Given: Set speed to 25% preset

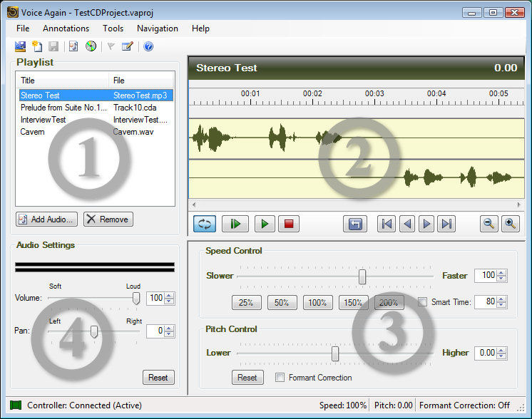Looking at the screenshot, I should (246, 302).
